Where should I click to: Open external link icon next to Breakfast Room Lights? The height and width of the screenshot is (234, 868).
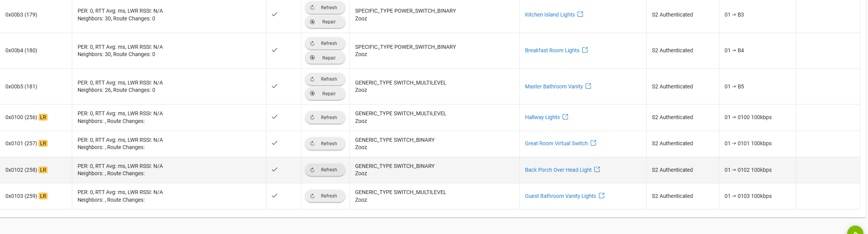coord(585,50)
